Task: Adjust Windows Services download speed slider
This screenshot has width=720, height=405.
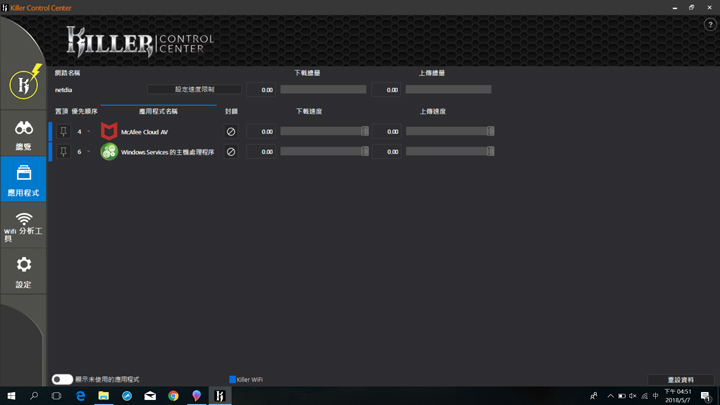Action: point(365,151)
